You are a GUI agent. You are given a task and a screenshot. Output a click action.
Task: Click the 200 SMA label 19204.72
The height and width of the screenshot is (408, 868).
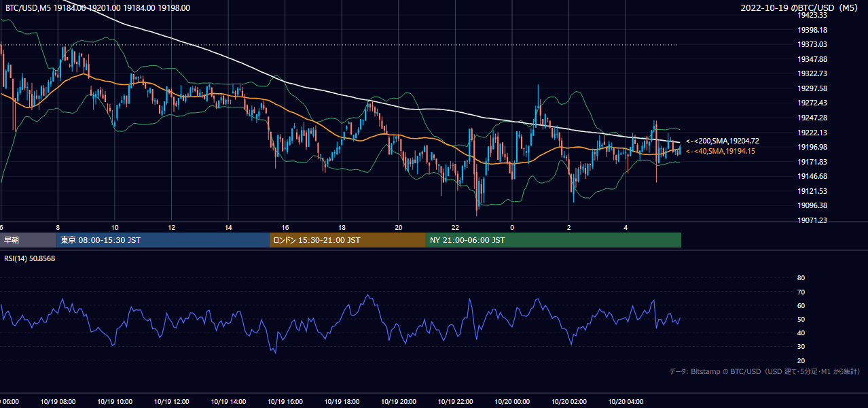point(723,141)
